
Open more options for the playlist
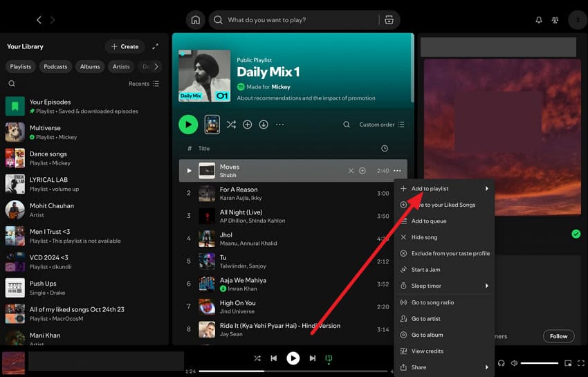tap(279, 125)
